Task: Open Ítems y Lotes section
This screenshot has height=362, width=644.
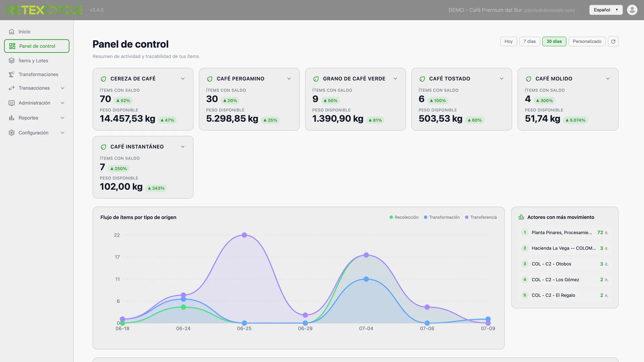Action: 37,61
